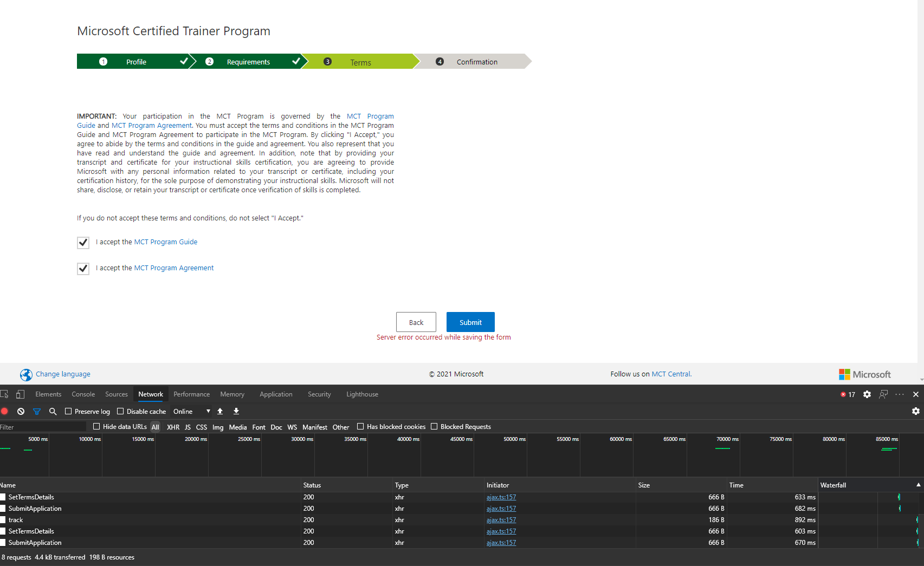Click the 17 errors indicator
The width and height of the screenshot is (924, 566).
click(848, 394)
